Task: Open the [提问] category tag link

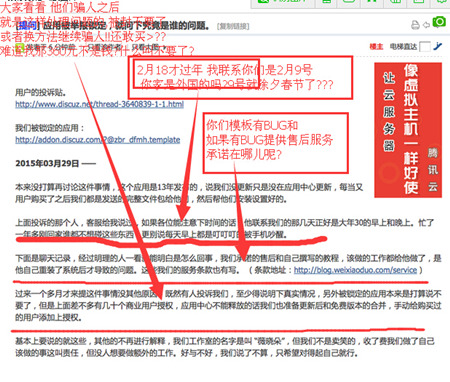Action: 27,25
